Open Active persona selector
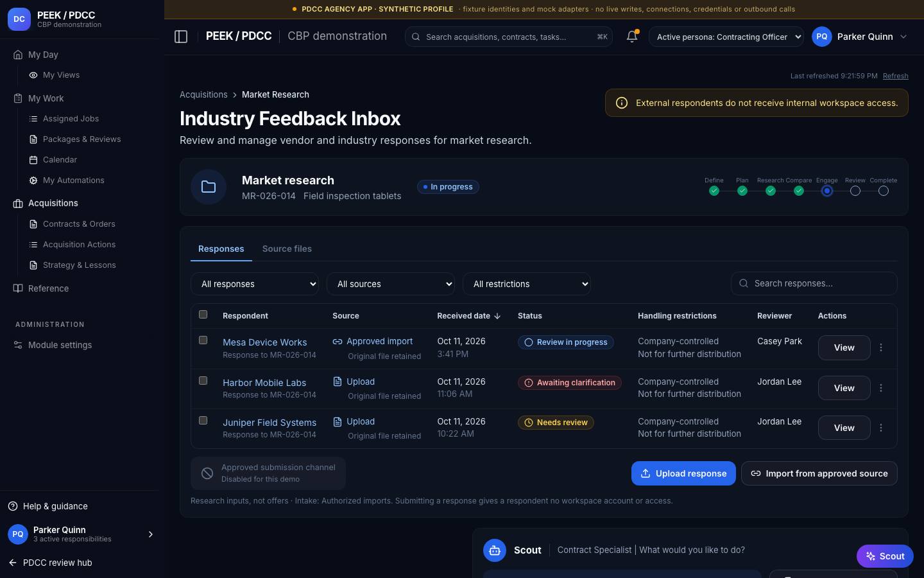 click(726, 37)
